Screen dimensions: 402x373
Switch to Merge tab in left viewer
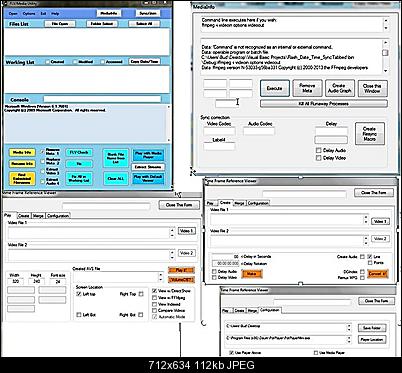pos(38,216)
